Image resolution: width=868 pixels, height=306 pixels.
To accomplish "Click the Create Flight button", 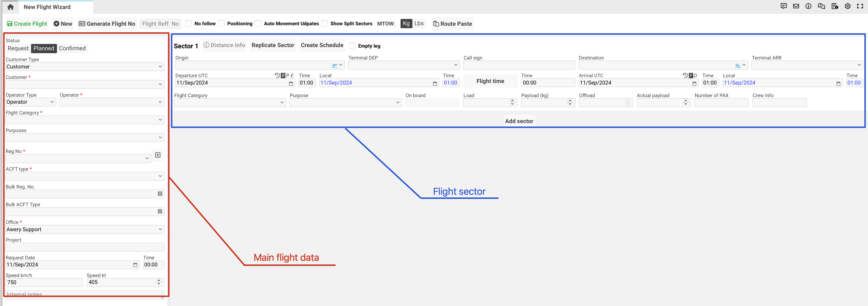I will click(27, 24).
